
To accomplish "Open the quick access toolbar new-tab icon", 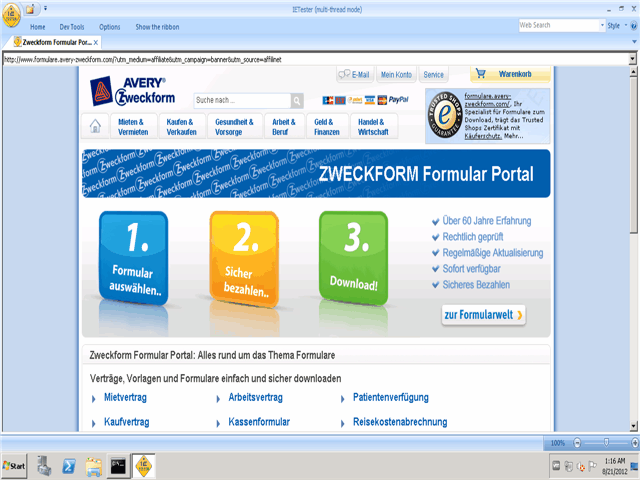I will (30, 9).
